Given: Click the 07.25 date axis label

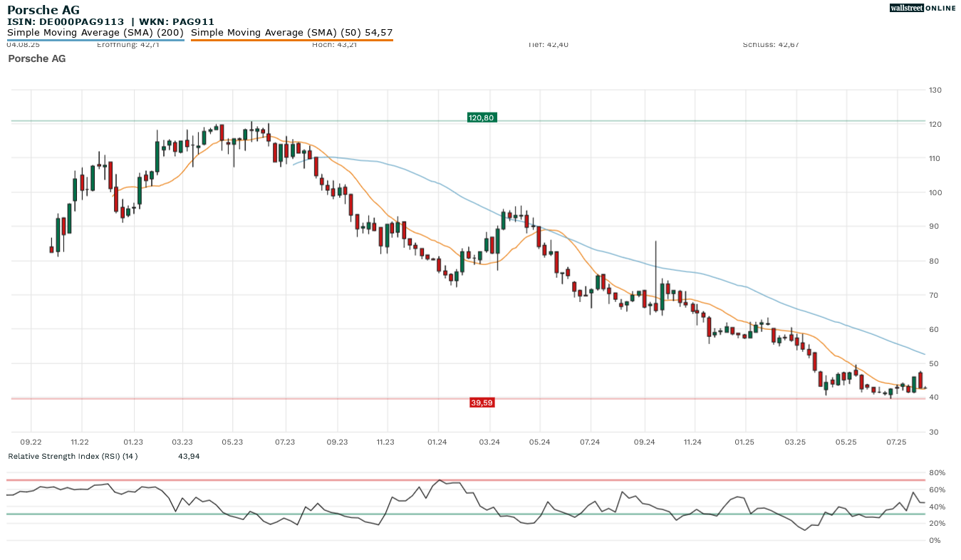Looking at the screenshot, I should pyautogui.click(x=896, y=442).
